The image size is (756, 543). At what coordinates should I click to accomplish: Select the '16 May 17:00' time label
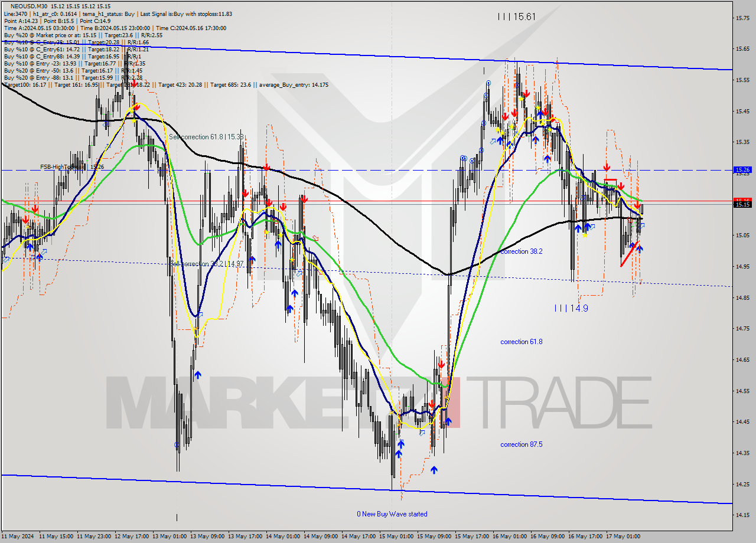[585, 537]
